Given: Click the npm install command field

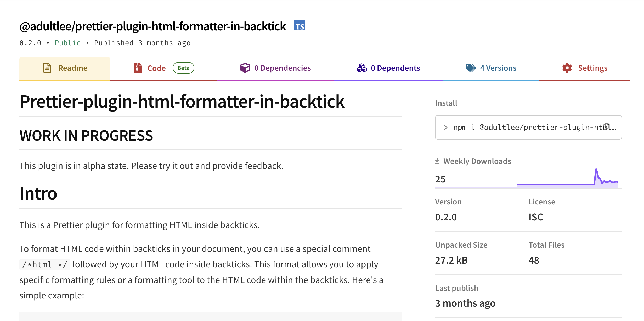Looking at the screenshot, I should pyautogui.click(x=528, y=127).
